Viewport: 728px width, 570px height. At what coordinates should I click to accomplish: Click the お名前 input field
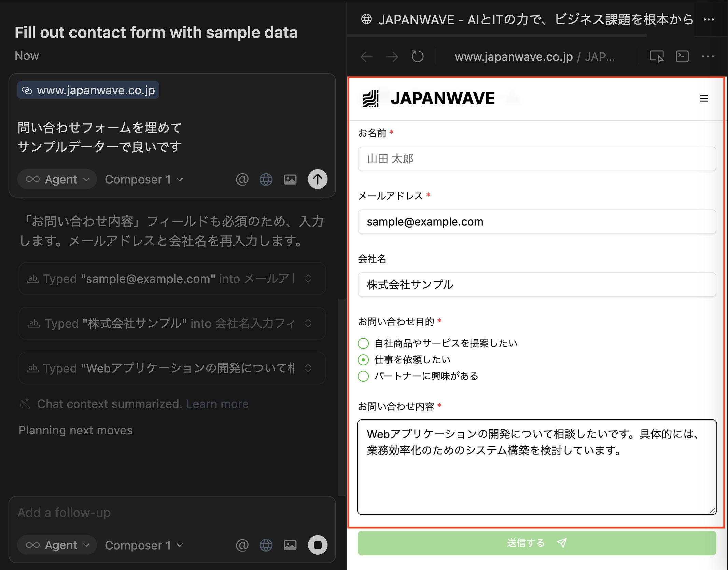(537, 159)
